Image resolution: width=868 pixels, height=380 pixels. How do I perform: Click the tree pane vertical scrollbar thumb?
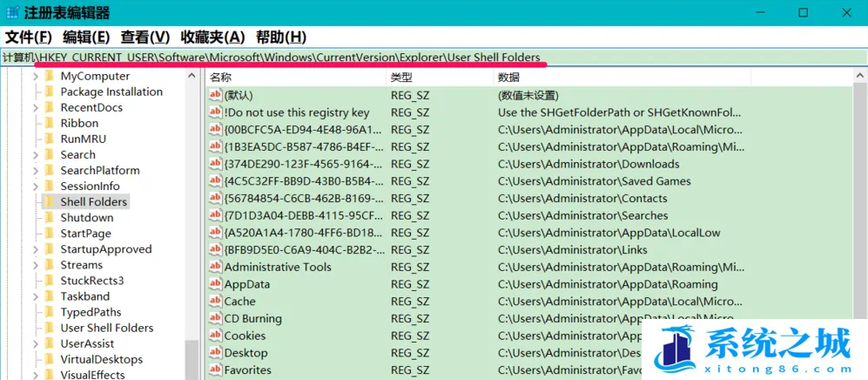192,360
